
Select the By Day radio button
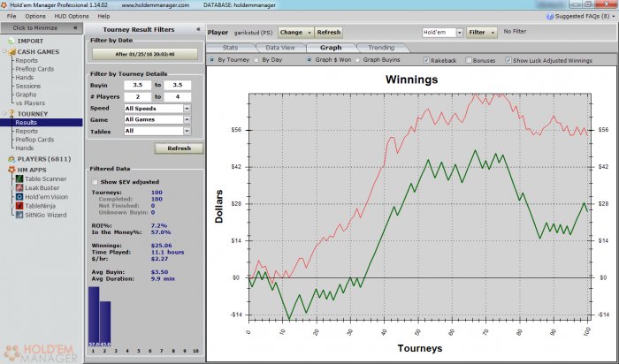point(256,60)
